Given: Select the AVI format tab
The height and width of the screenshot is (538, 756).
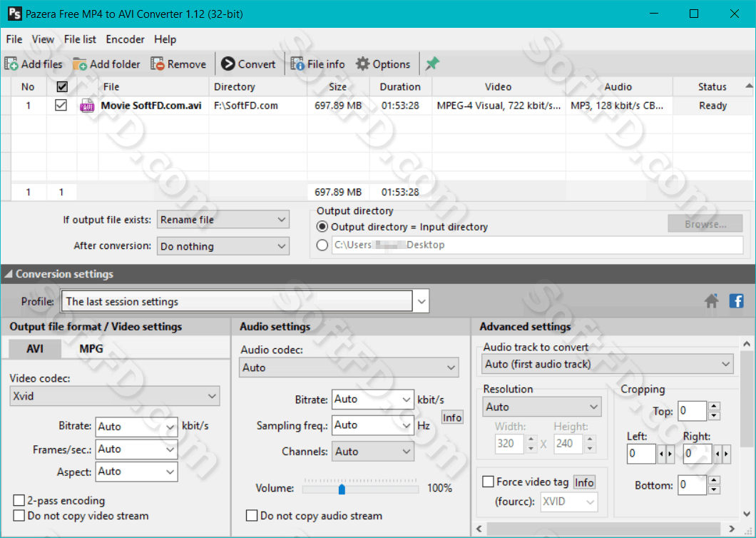Looking at the screenshot, I should [x=35, y=349].
